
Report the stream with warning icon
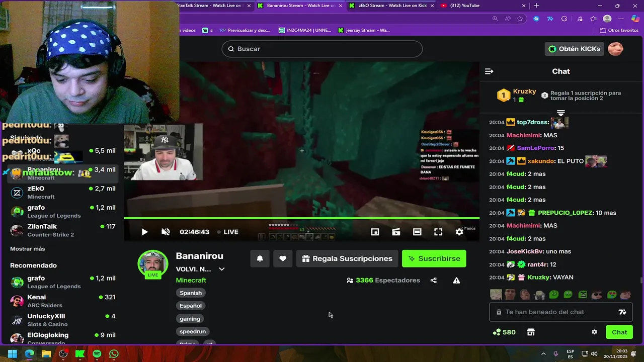click(456, 280)
